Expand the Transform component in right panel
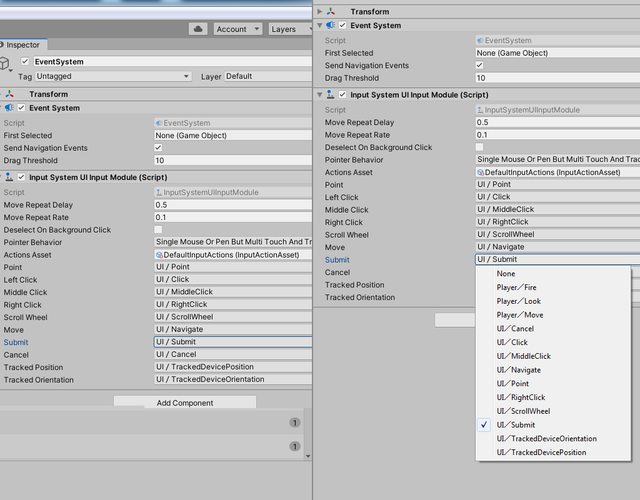This screenshot has height=500, width=640. [320, 11]
